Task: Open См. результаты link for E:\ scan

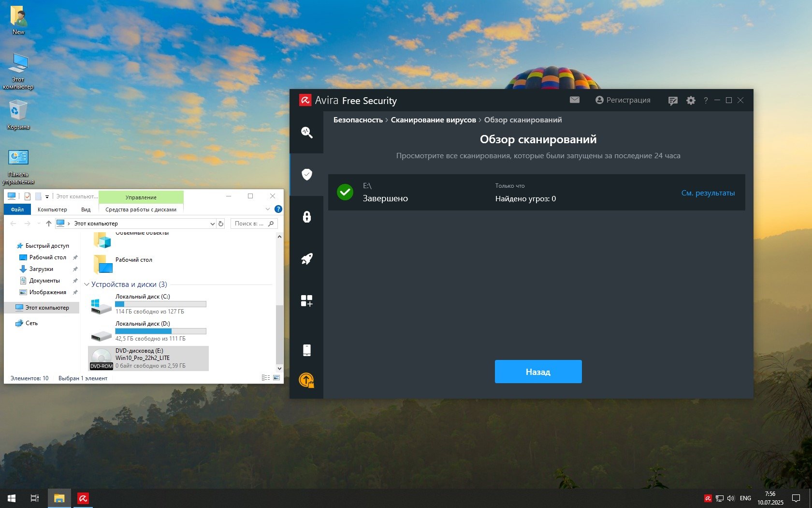Action: (x=708, y=193)
